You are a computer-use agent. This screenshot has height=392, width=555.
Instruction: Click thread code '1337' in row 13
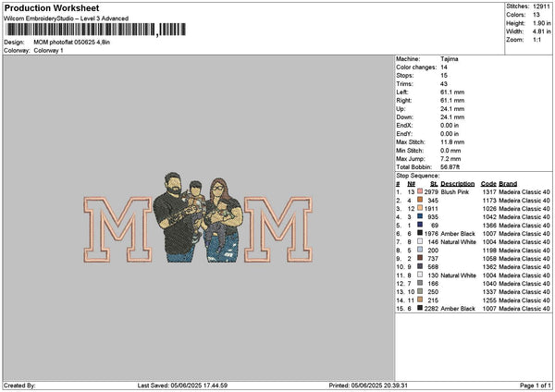489,291
